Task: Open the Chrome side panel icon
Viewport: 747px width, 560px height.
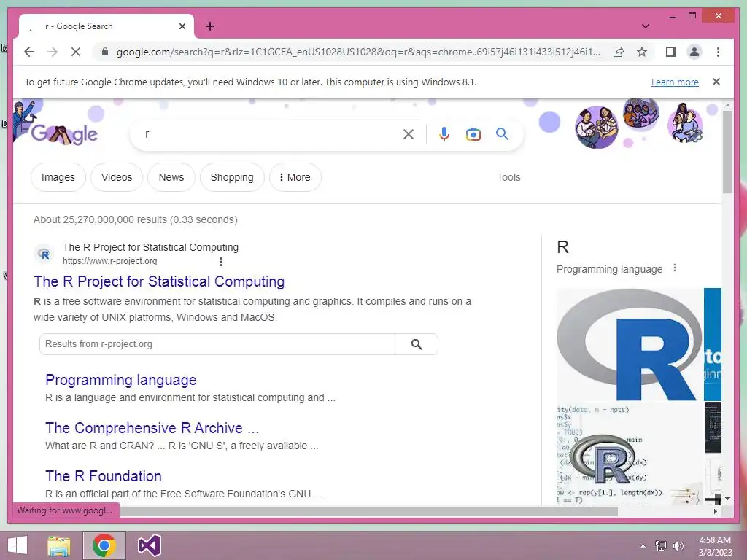Action: [671, 52]
